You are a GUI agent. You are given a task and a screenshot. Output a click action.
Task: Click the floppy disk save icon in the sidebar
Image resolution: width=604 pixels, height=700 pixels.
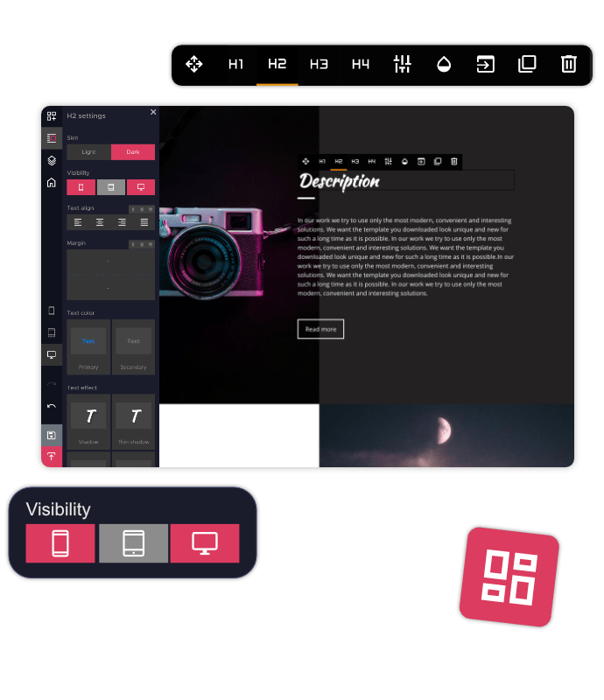pyautogui.click(x=52, y=435)
